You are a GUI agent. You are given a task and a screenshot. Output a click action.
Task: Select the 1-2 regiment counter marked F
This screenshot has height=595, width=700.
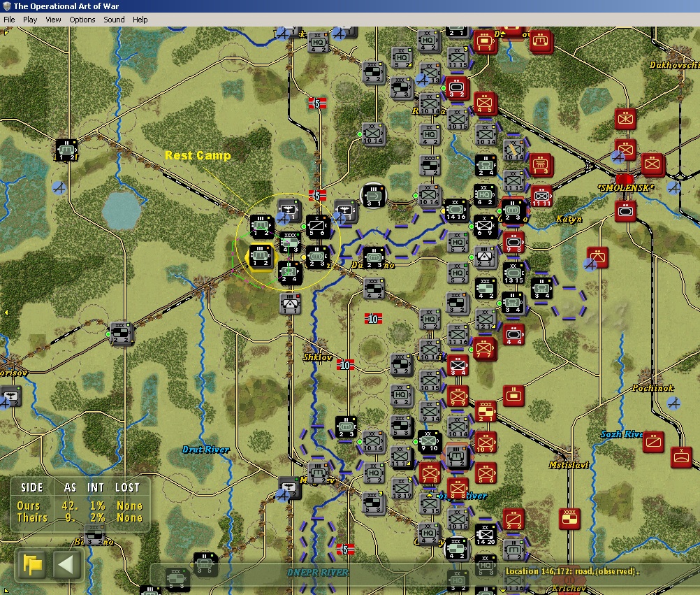[x=261, y=226]
